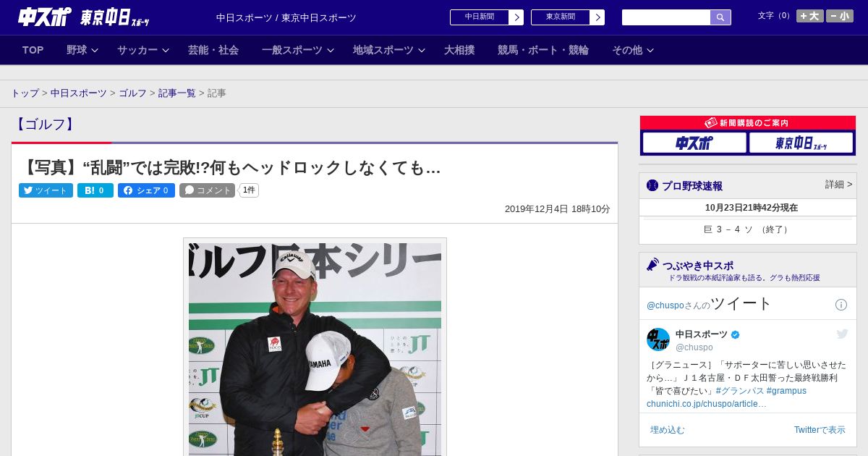Go to the TOP menu item
This screenshot has height=456, width=868.
click(33, 50)
